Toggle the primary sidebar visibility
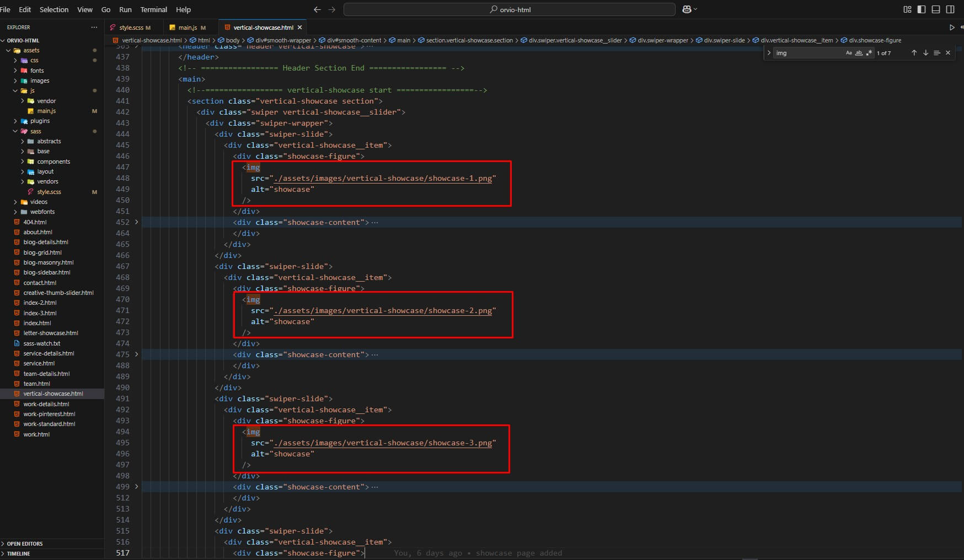Image resolution: width=964 pixels, height=560 pixels. click(x=922, y=9)
